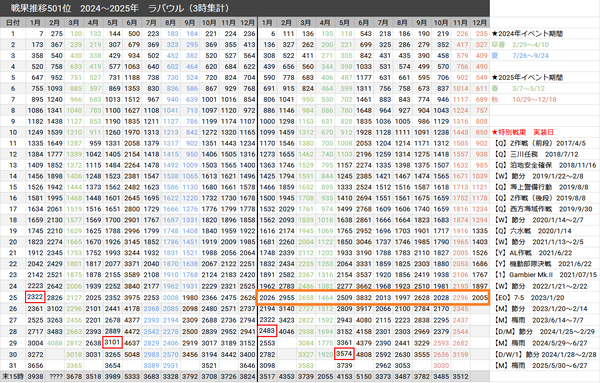Screen dimensions: 600x383
Task: Select the 【W】節分 2019/1/22~2/8 entry
Action: tap(537, 176)
